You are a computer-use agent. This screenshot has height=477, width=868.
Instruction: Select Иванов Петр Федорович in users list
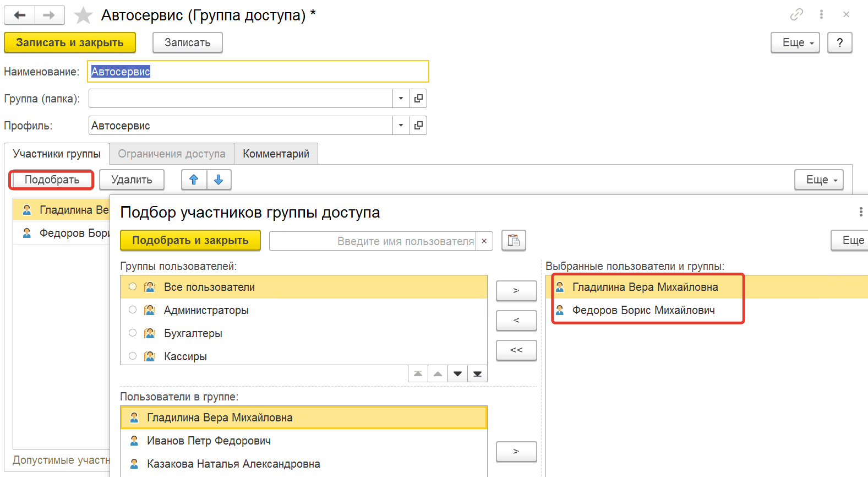304,441
